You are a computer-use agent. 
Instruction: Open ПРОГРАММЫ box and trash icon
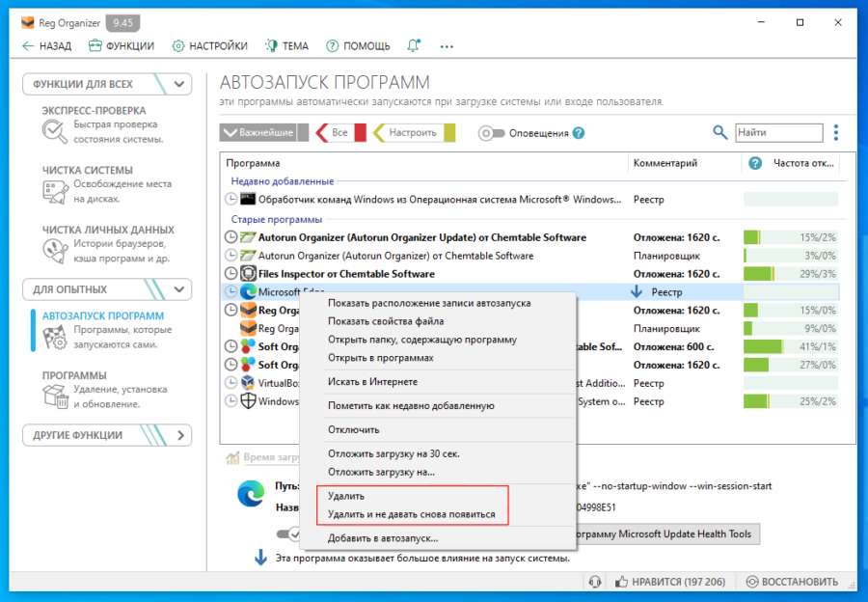(55, 397)
